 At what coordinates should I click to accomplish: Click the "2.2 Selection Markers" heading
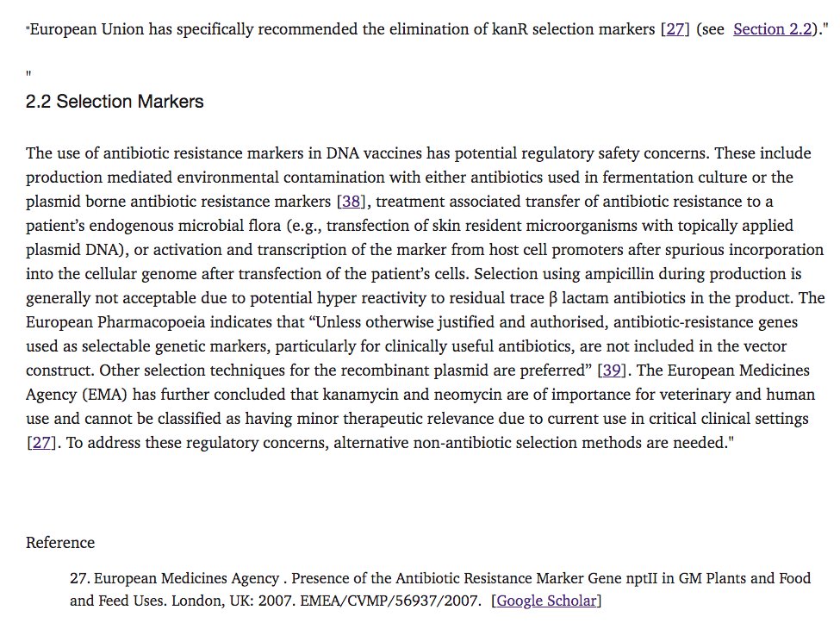(x=115, y=102)
